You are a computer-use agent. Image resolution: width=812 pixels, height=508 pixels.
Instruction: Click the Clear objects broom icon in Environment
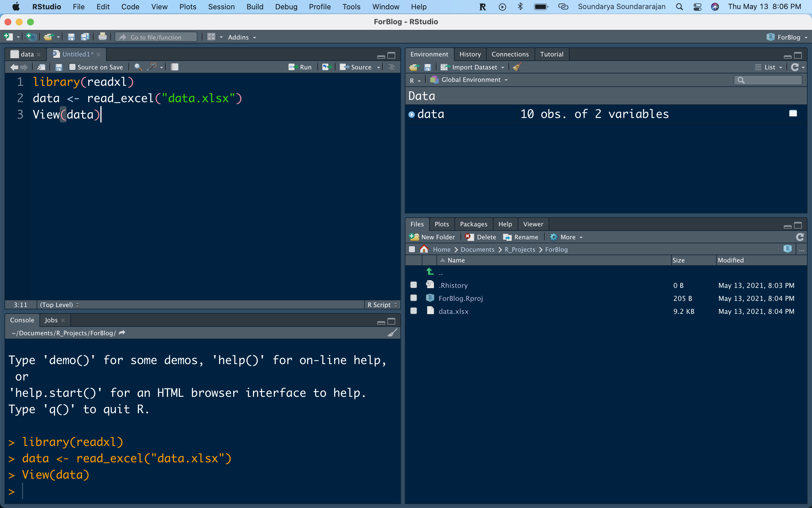tap(517, 67)
